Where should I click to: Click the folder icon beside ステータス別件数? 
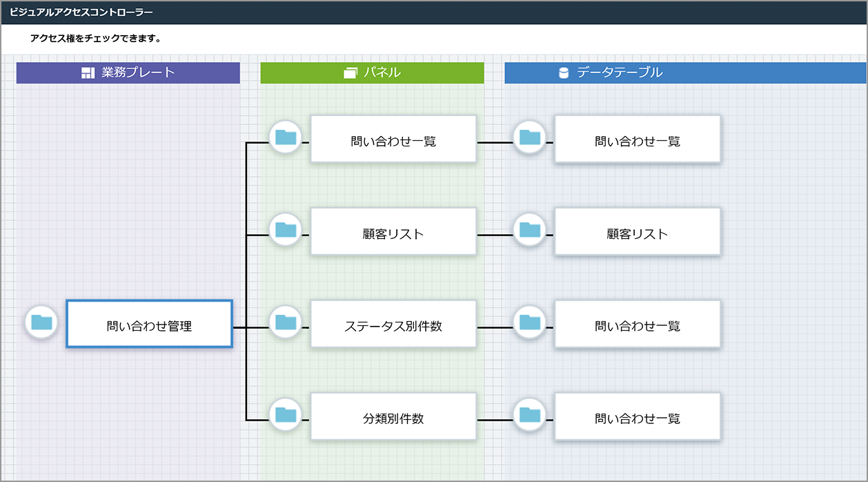tap(286, 323)
